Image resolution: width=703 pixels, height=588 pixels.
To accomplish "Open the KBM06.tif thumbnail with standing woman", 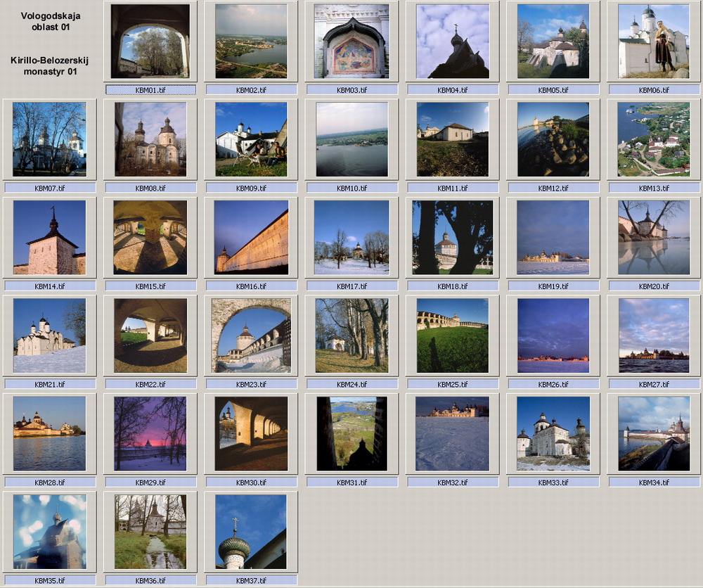I will 654,41.
